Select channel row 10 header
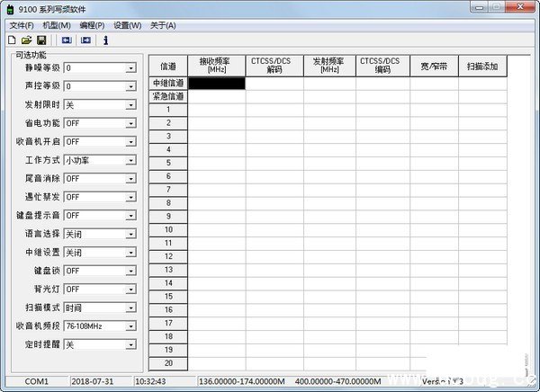This screenshot has height=392, width=540. [x=168, y=229]
